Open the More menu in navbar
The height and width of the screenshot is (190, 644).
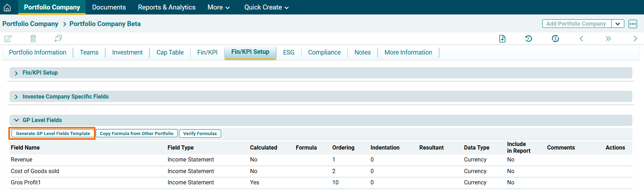click(x=218, y=7)
